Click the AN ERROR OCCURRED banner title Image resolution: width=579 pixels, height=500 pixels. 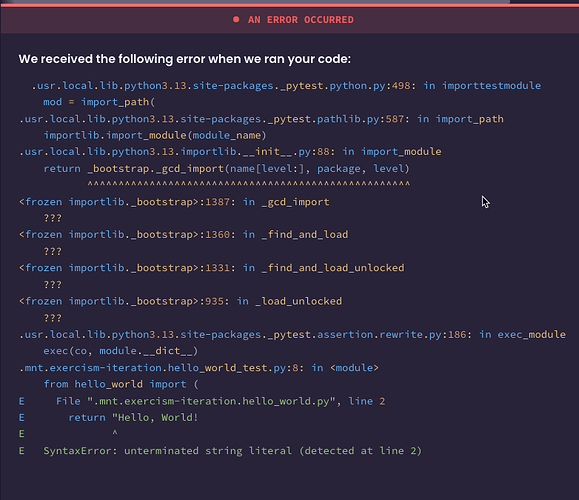coord(301,20)
